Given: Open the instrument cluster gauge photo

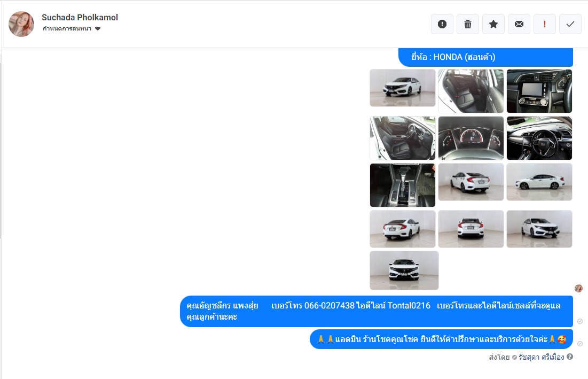Looking at the screenshot, I should pos(471,138).
